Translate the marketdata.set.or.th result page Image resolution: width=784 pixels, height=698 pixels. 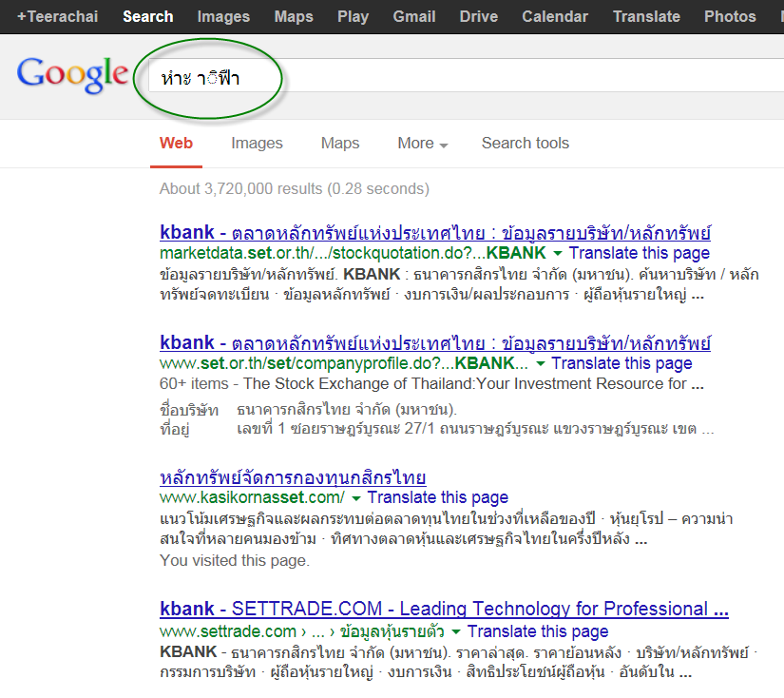pos(639,253)
